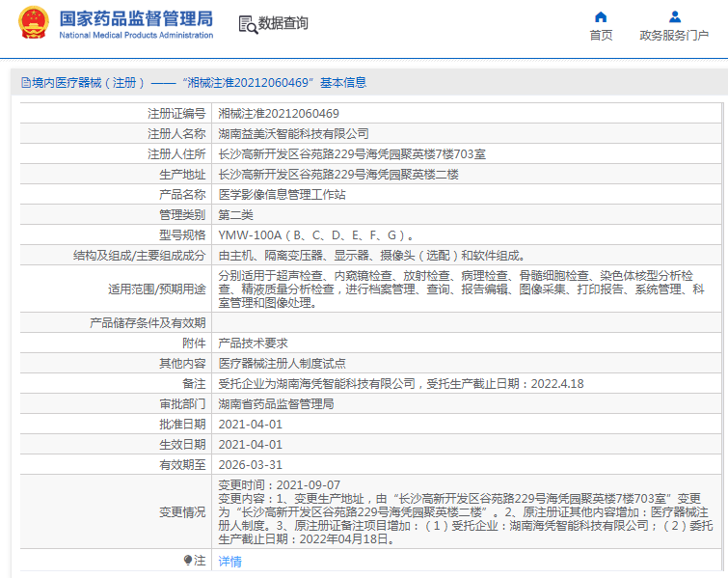Select product name 医学影像信息管理工作站
Screen dimensions: 728x578
click(282, 194)
